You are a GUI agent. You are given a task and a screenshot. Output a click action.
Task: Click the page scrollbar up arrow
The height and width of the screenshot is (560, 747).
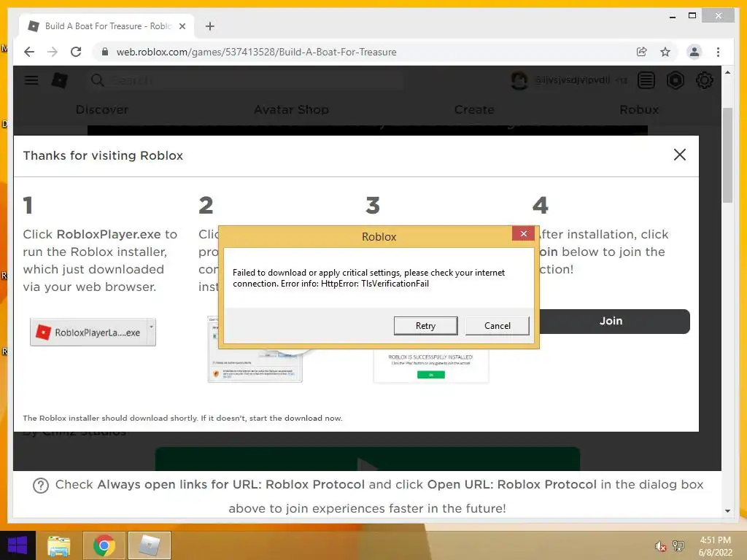click(x=727, y=72)
